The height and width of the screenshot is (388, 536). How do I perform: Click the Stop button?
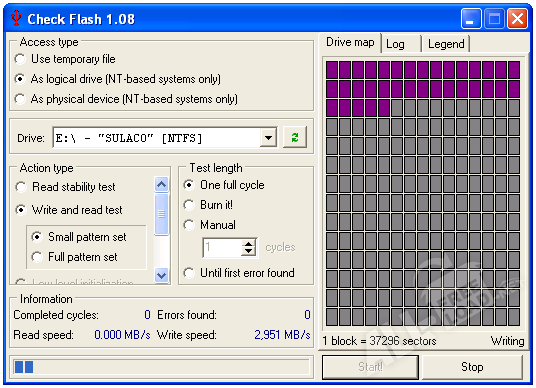click(x=472, y=367)
